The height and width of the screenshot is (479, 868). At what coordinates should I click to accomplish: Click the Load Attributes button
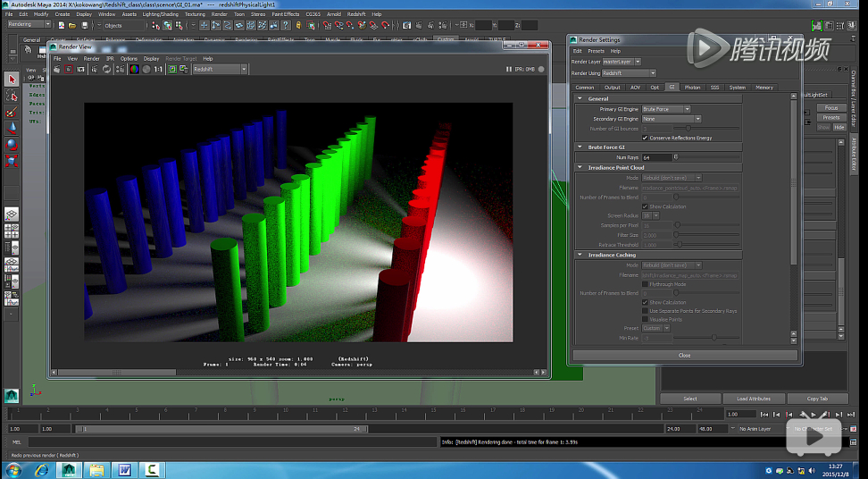754,399
